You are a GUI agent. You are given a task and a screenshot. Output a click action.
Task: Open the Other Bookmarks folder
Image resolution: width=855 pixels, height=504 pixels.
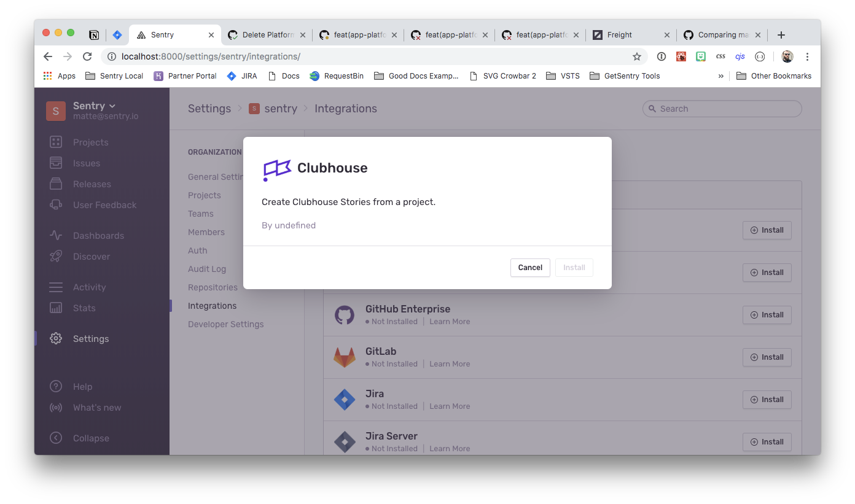click(x=774, y=76)
